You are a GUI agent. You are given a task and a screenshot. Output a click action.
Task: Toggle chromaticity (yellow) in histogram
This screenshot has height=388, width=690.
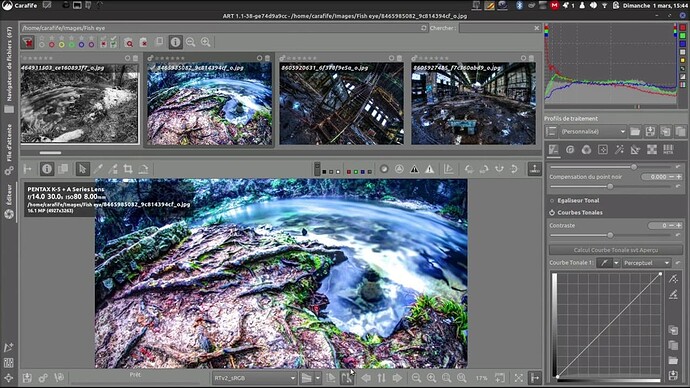(683, 60)
